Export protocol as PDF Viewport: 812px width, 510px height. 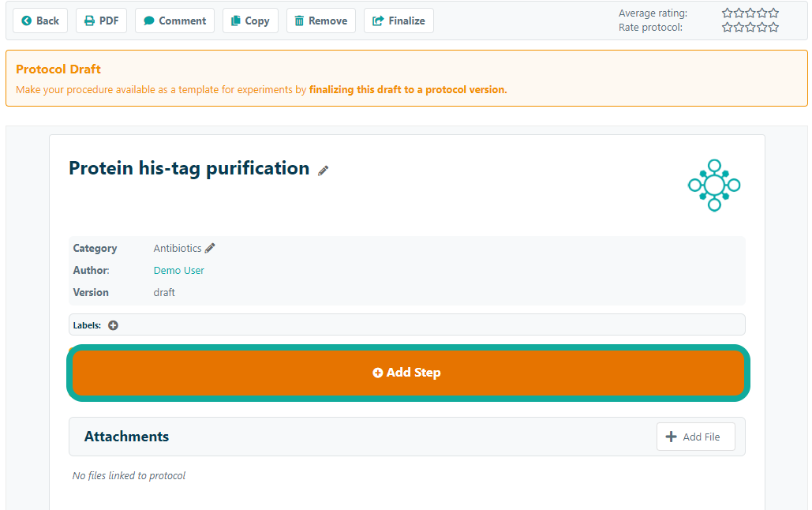(x=101, y=21)
